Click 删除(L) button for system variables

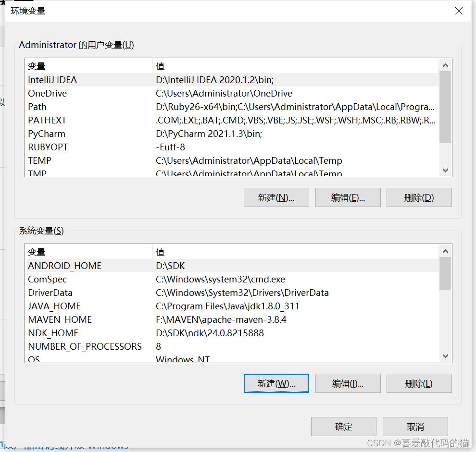tap(419, 383)
